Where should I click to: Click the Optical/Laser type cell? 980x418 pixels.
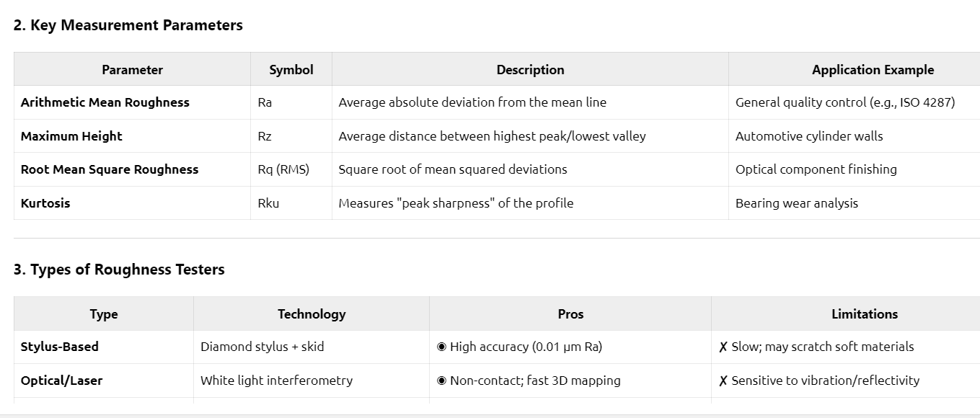pos(62,381)
